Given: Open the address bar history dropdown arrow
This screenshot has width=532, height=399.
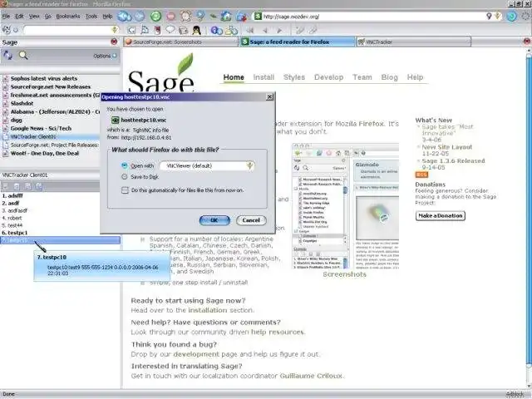Looking at the screenshot, I should point(498,16).
